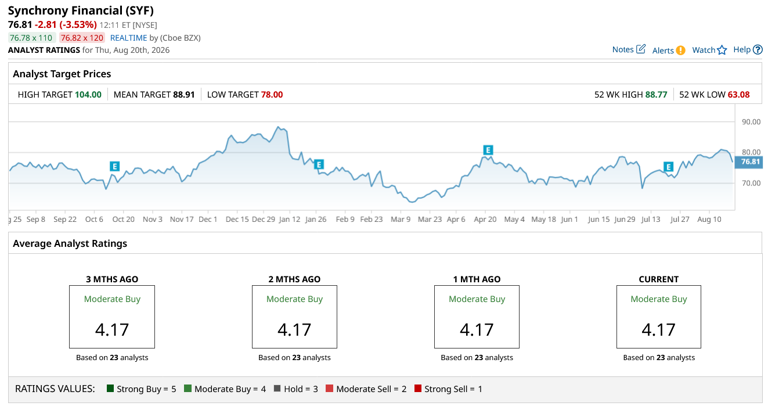Viewport: 768px width, 406px height.
Task: Click the 90.00 price axis label
Action: tap(751, 122)
